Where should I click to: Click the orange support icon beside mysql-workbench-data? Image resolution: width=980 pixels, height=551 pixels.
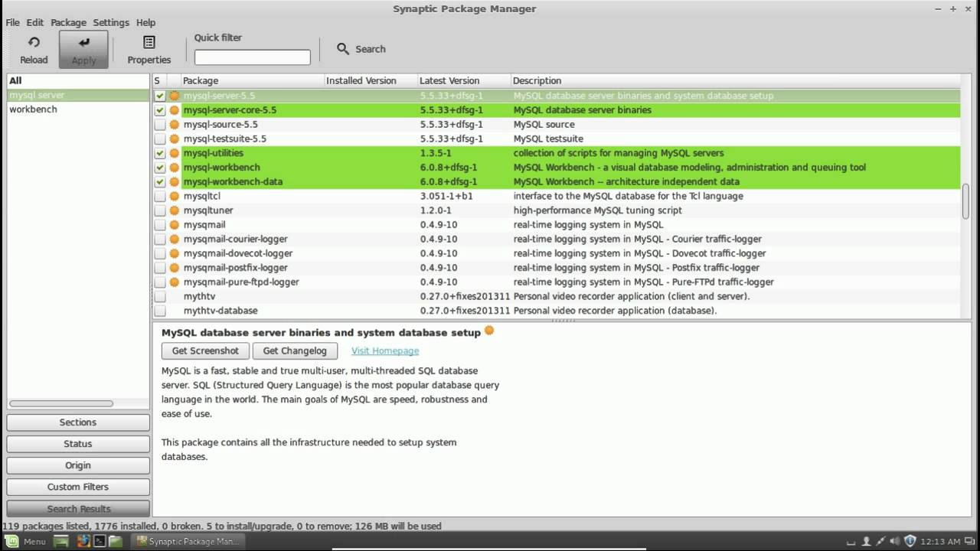coord(175,182)
